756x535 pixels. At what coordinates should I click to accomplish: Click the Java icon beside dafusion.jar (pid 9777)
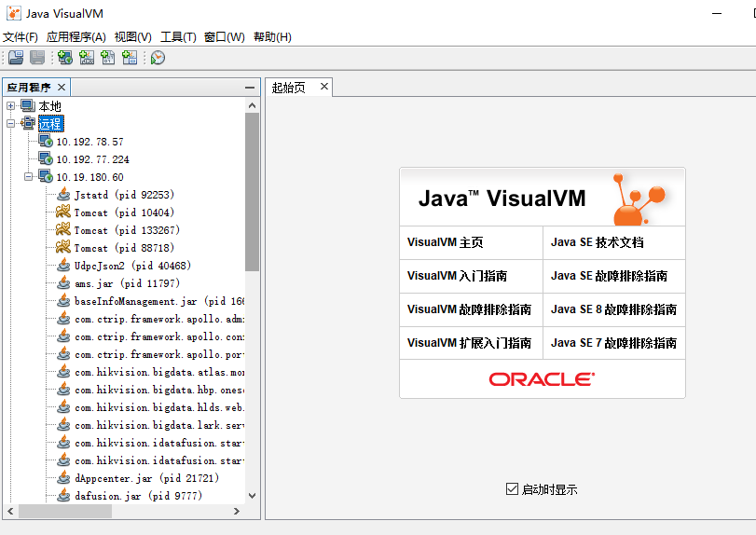pos(63,496)
